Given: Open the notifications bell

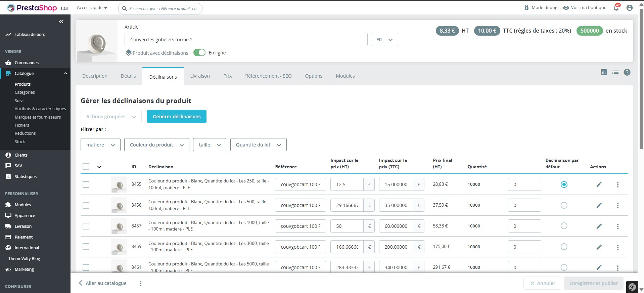Looking at the screenshot, I should 616,8.
